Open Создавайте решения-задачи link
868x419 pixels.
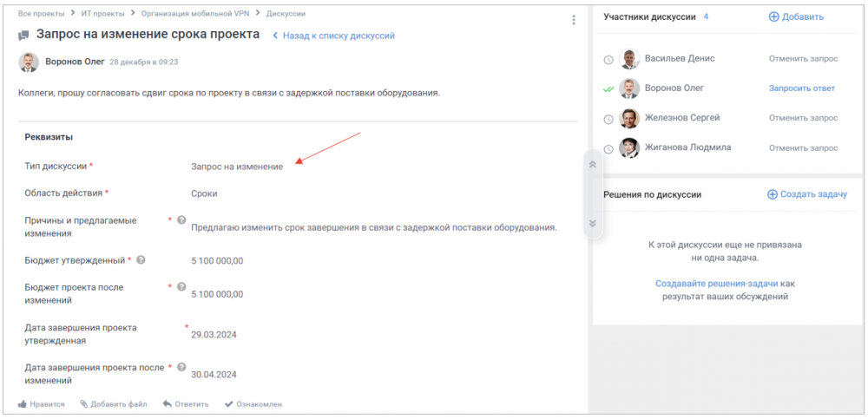click(715, 284)
